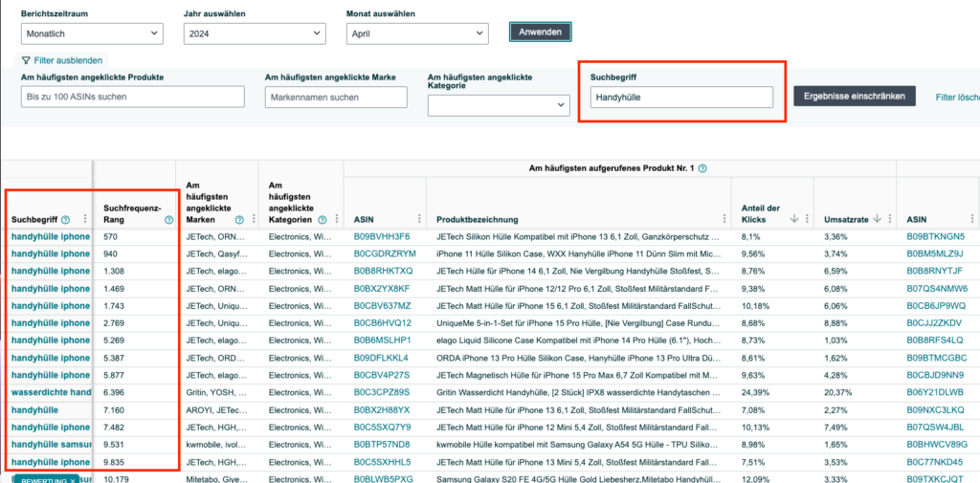This screenshot has width=980, height=483.
Task: Click help icon beside Suchfrequenz-Rang header
Action: tap(168, 220)
